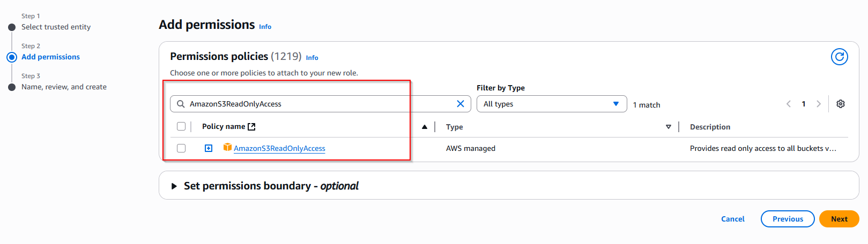Screen dimensions: 868x244
Task: Sort by Policy name ascending arrow
Action: point(424,127)
